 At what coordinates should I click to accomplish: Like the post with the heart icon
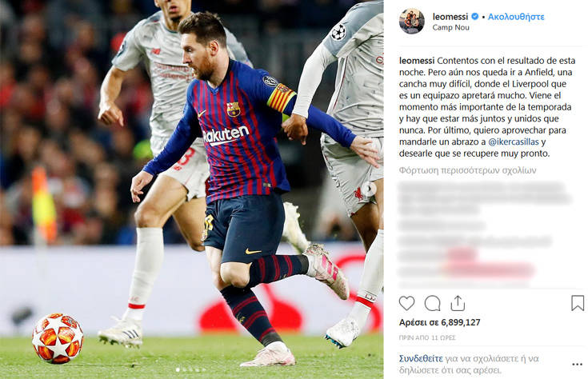coord(406,303)
